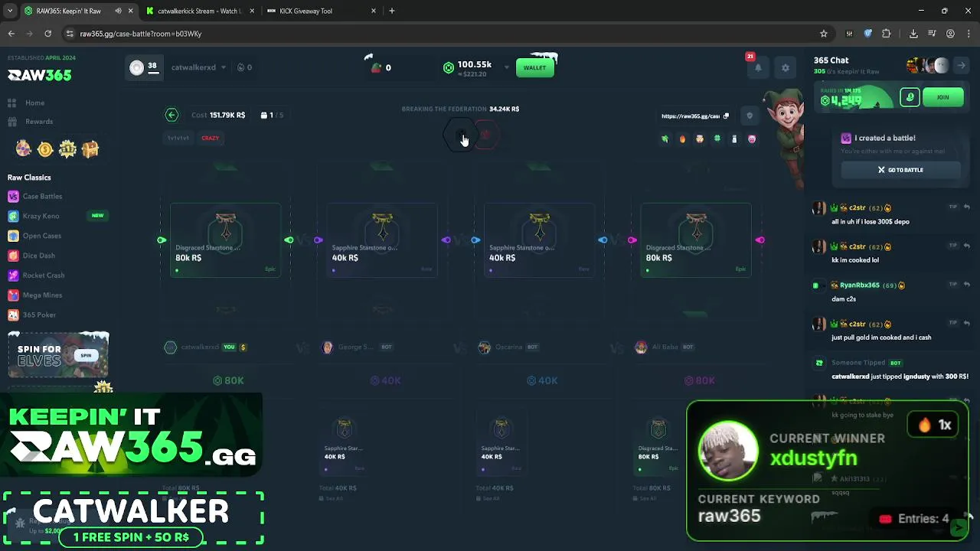980x551 pixels.
Task: Click the flame emote icon
Action: tap(682, 139)
